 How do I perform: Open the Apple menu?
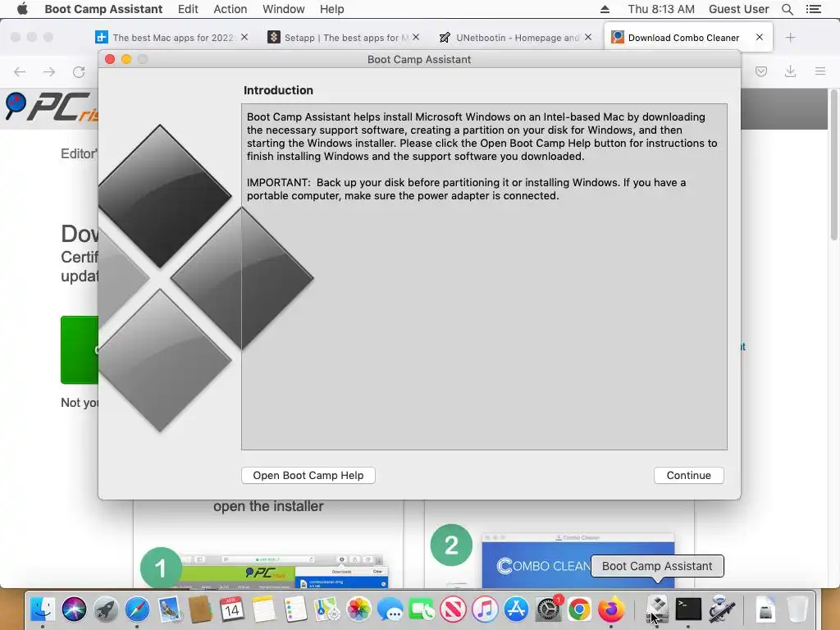[22, 9]
